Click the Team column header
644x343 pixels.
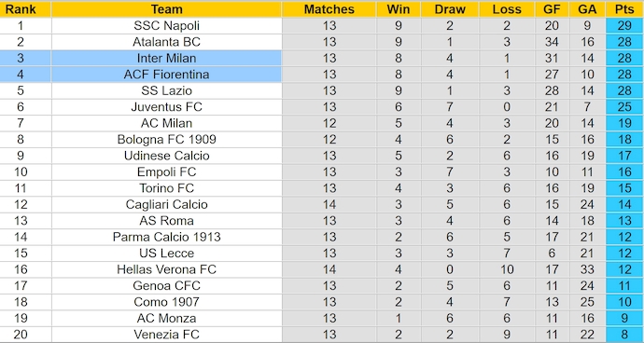(x=166, y=9)
